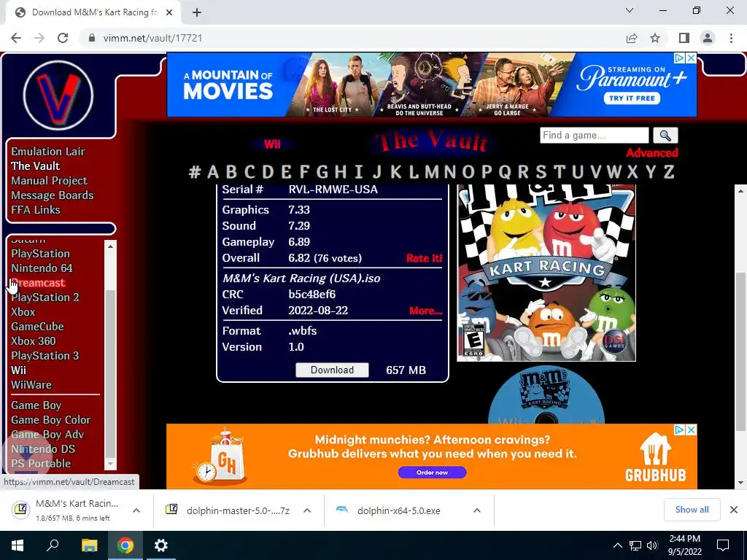Open Emulation Lair in sidebar
The image size is (747, 560).
[48, 152]
